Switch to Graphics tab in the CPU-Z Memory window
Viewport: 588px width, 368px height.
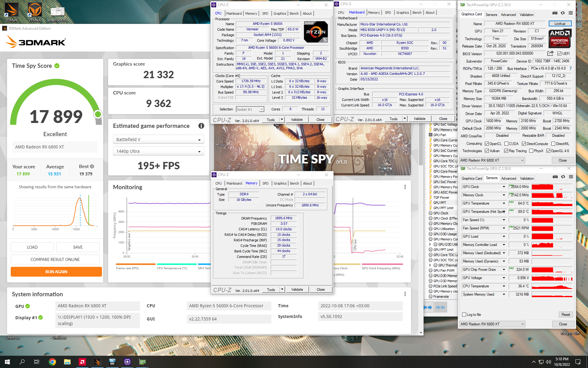click(x=280, y=183)
